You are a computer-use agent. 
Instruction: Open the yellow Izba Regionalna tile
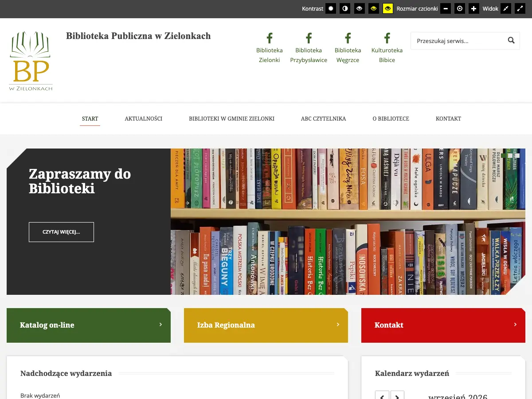click(266, 325)
